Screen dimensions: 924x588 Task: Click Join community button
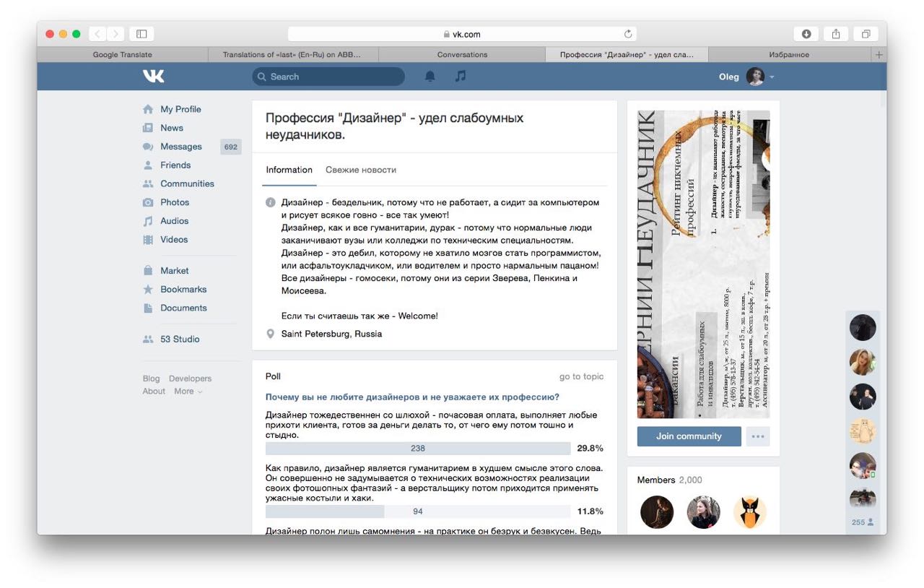(x=689, y=436)
